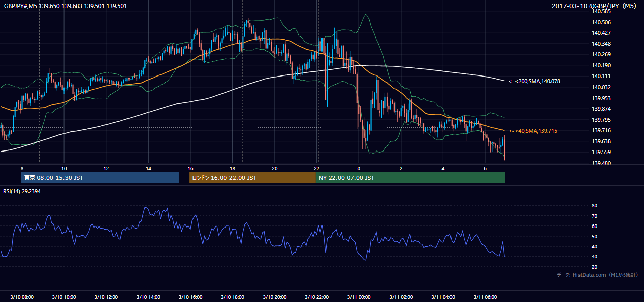Image resolution: width=644 pixels, height=302 pixels.
Task: Click hour label 22 under price chart
Action: point(316,168)
